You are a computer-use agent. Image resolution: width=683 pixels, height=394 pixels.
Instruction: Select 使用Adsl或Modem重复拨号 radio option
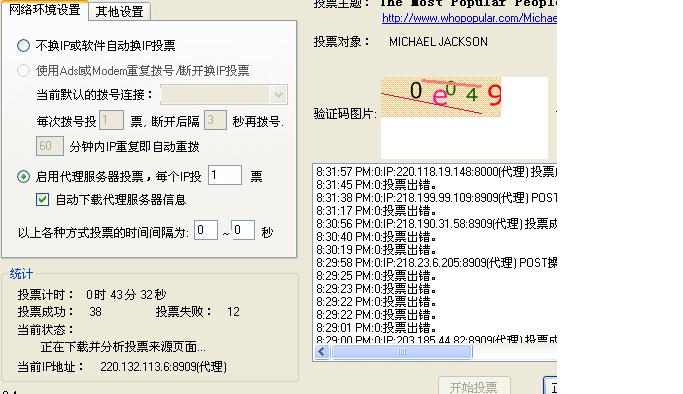pyautogui.click(x=24, y=71)
